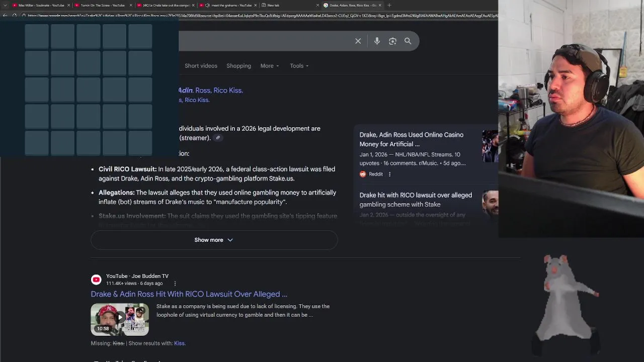This screenshot has height=362, width=644.
Task: Close the 'Turnin On The Screw' tab
Action: 131,5
